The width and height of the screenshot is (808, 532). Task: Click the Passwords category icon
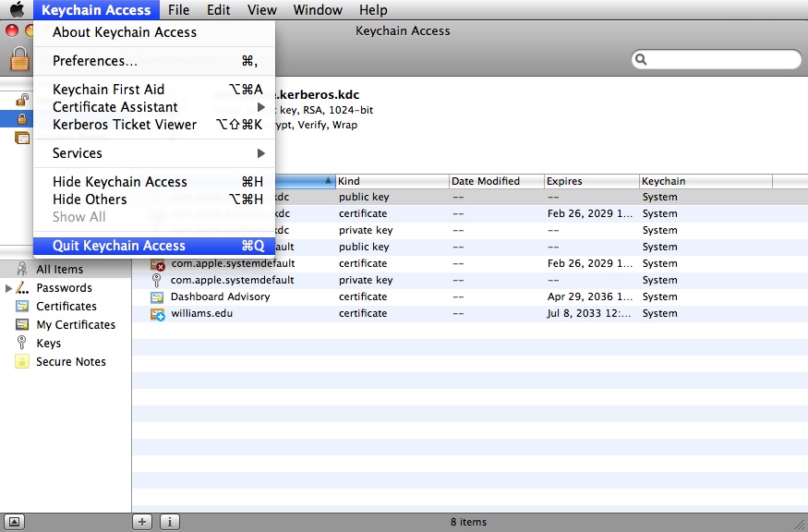point(22,287)
